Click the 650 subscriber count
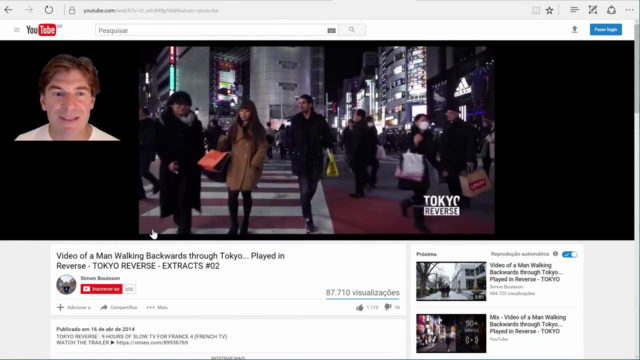 click(x=129, y=289)
